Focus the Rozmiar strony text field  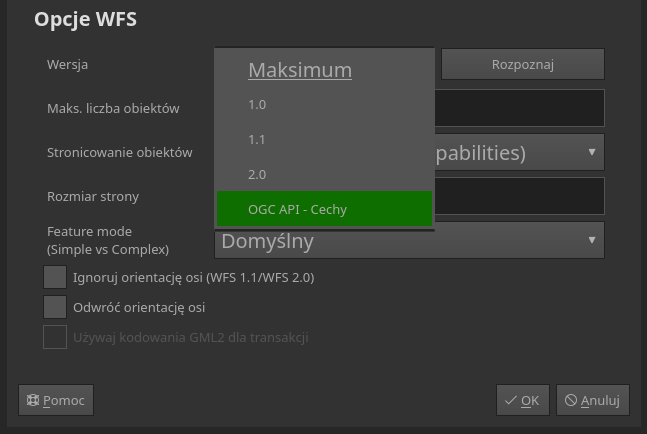(518, 196)
